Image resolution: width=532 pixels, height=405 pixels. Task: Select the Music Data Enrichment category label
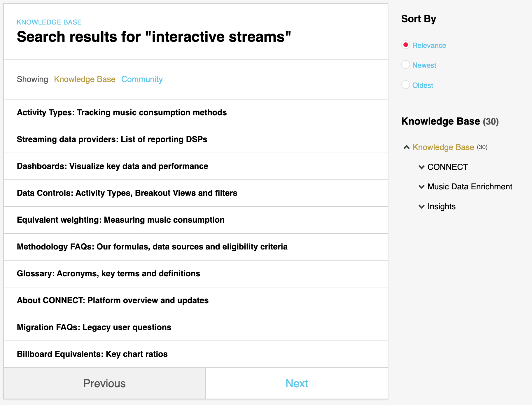point(470,187)
